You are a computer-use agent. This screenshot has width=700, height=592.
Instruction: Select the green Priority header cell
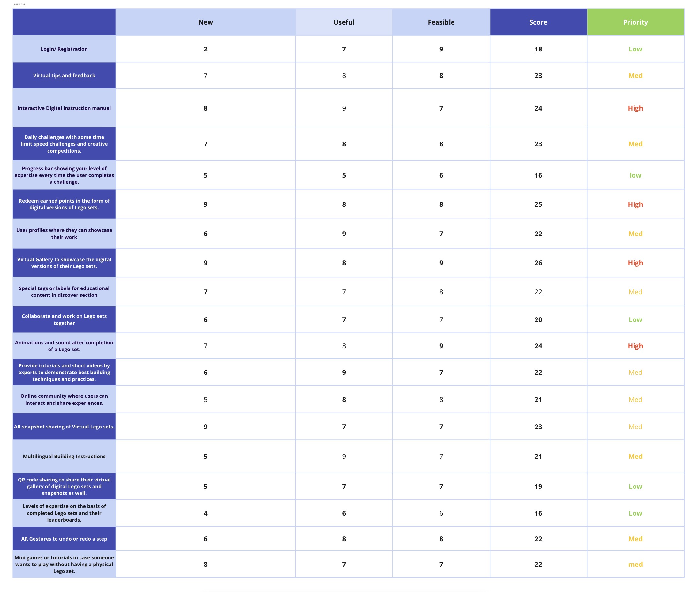click(x=635, y=22)
